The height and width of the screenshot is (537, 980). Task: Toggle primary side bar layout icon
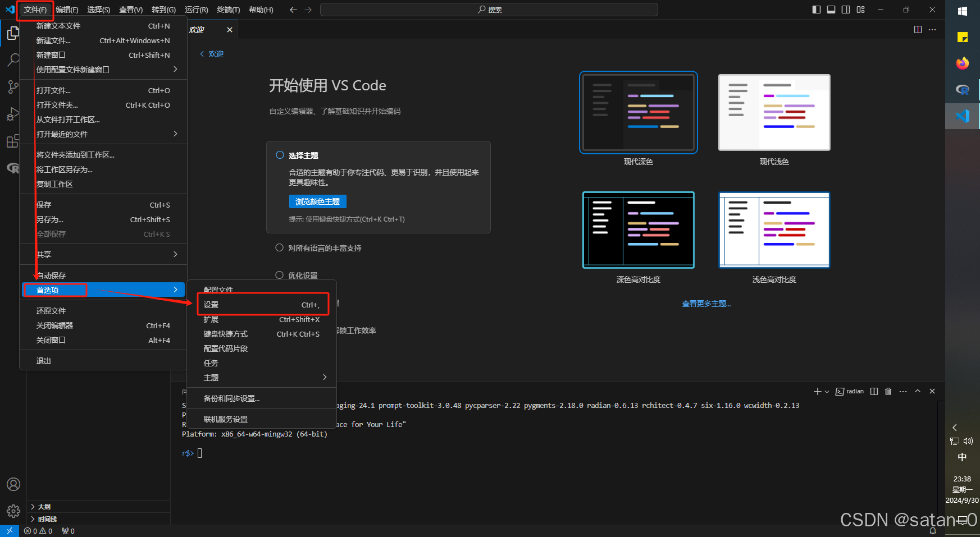(x=817, y=10)
